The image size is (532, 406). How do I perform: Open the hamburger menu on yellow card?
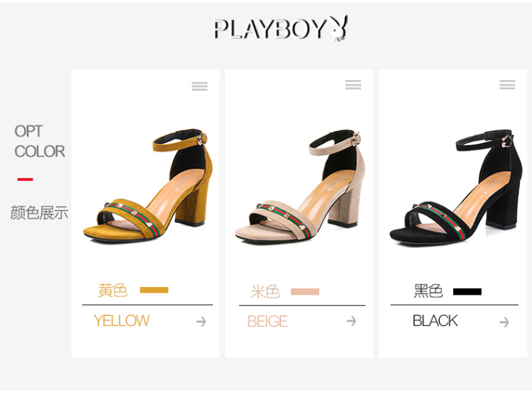[x=199, y=86]
